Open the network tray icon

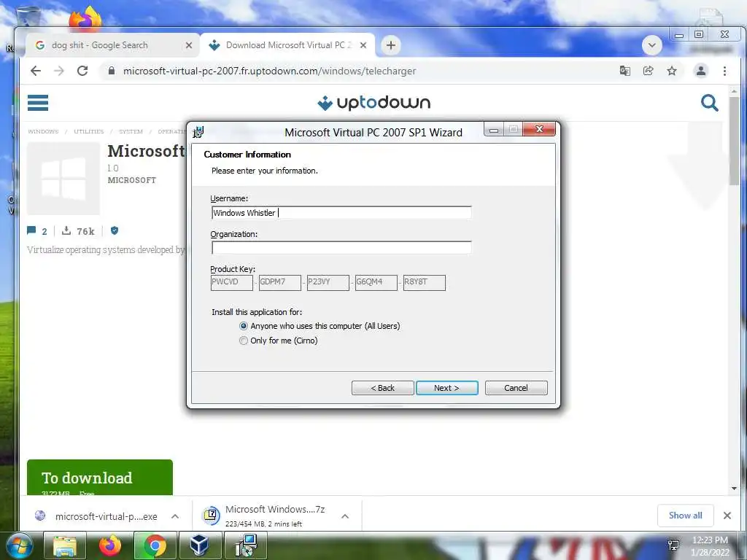tap(673, 545)
